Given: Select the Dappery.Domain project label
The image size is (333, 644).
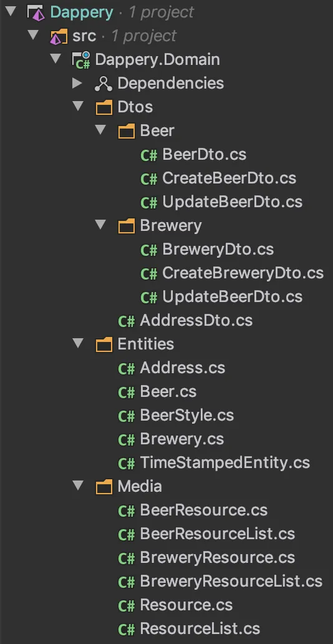Looking at the screenshot, I should click(x=157, y=59).
